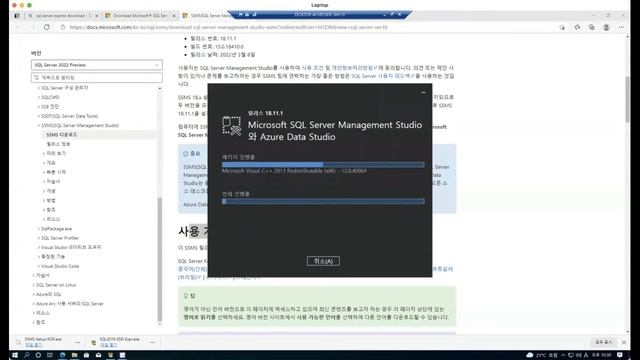Open Cortana from the taskbar
Screen dimensions: 640x360
pos(38,355)
